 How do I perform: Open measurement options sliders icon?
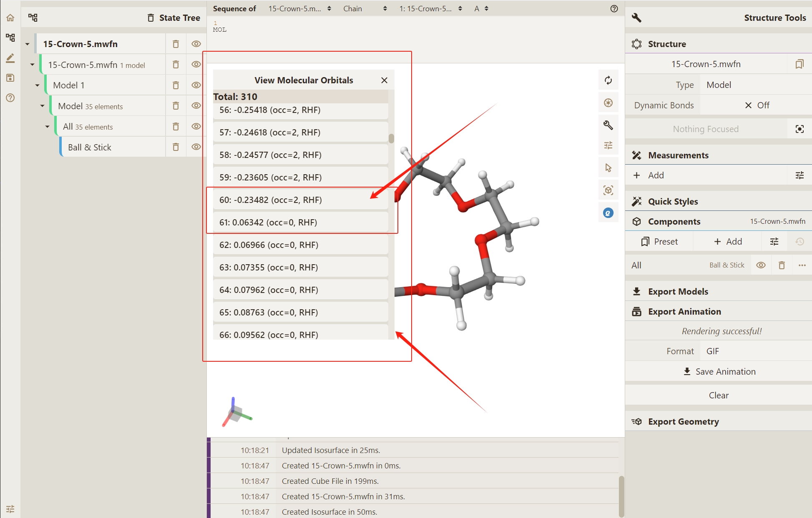799,175
